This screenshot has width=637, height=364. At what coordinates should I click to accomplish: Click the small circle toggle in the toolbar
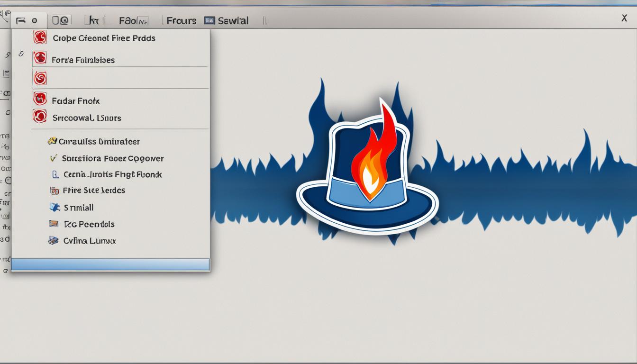click(x=33, y=20)
